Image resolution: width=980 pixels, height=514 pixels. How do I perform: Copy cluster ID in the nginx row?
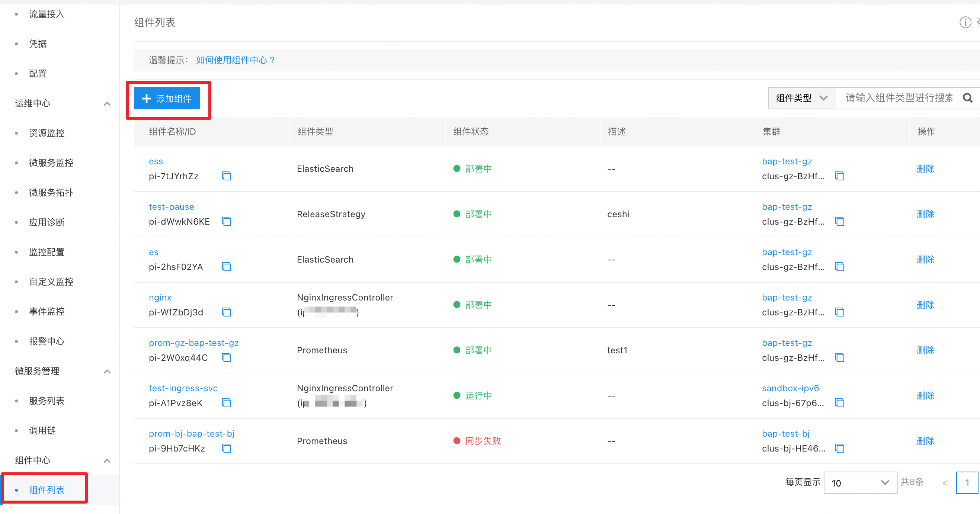tap(840, 312)
